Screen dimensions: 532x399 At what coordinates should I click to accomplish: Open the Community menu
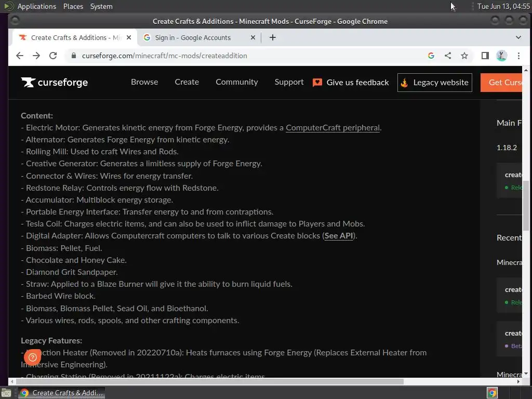pyautogui.click(x=237, y=82)
